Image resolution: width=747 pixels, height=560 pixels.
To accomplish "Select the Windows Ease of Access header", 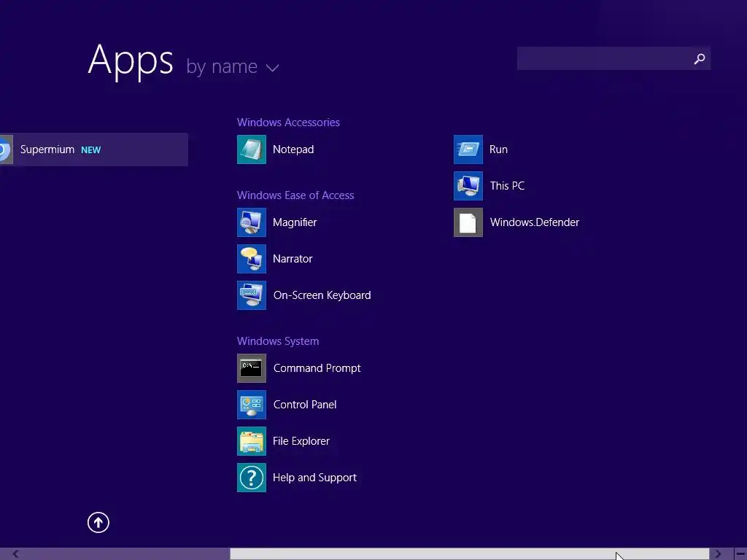I will click(x=295, y=195).
